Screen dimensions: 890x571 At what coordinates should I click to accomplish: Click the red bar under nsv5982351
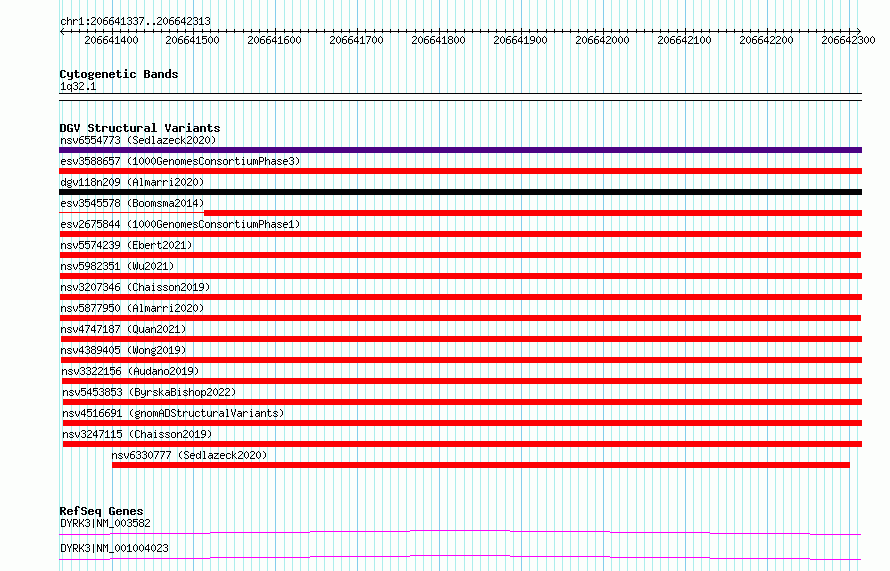click(461, 276)
